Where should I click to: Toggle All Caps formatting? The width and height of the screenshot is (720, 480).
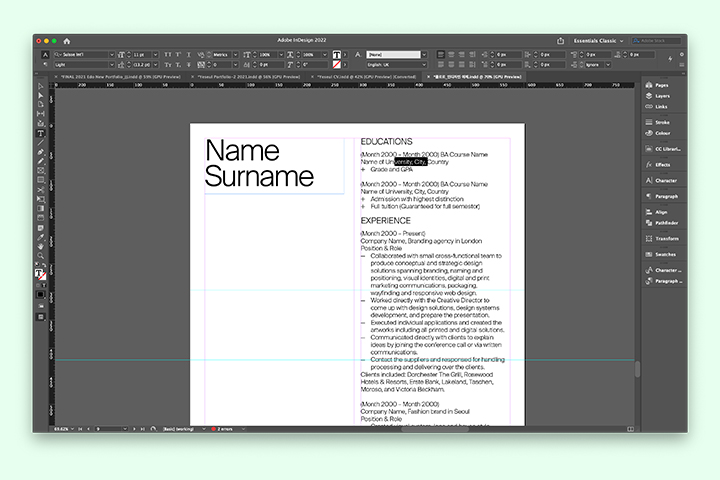pyautogui.click(x=168, y=55)
